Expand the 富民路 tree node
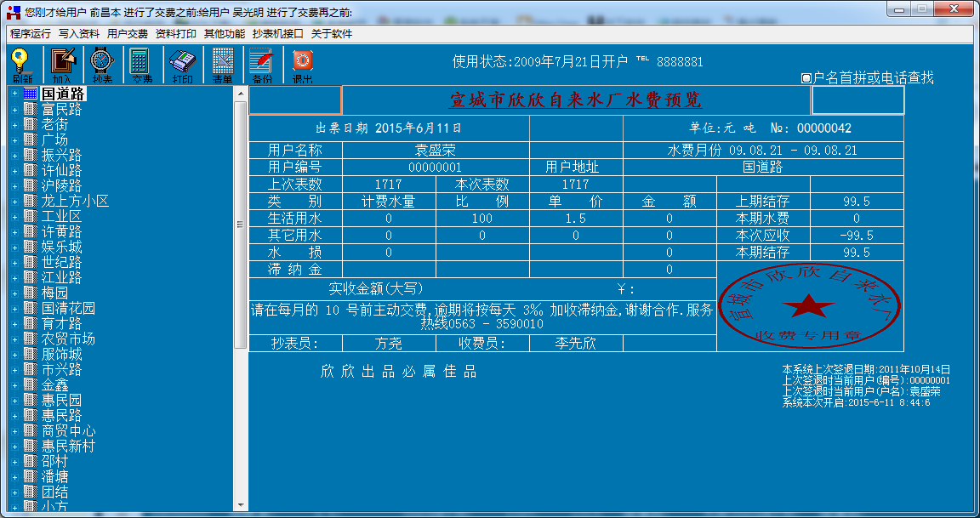Screen dimensions: 980x518 click(x=14, y=110)
